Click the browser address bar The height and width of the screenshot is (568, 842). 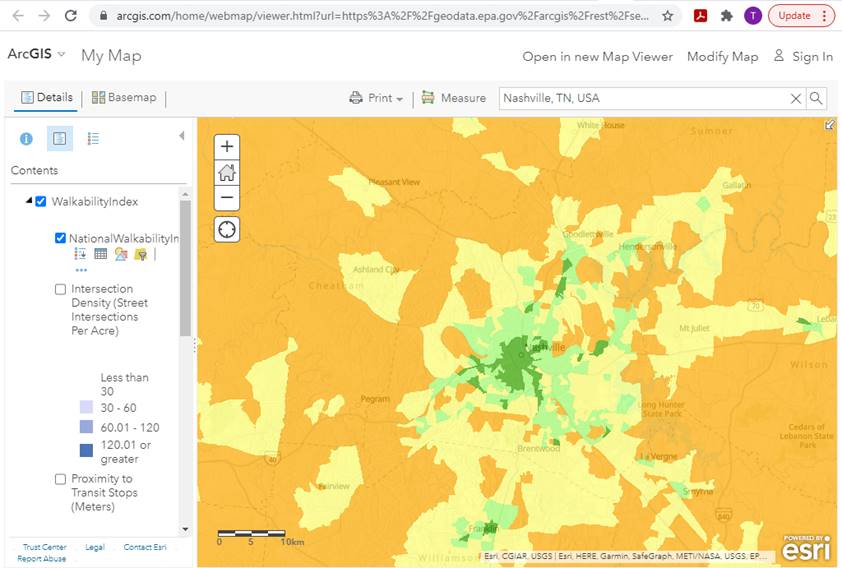pos(381,16)
